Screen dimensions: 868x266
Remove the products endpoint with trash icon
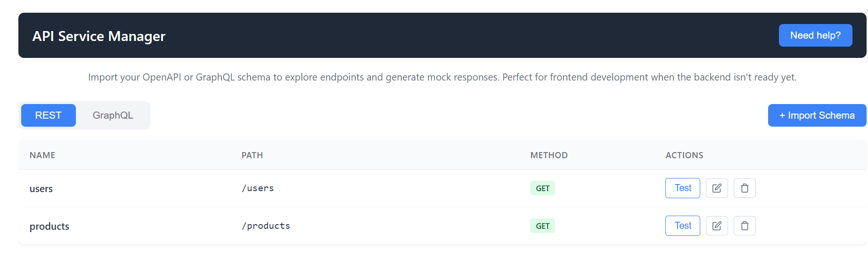[745, 226]
